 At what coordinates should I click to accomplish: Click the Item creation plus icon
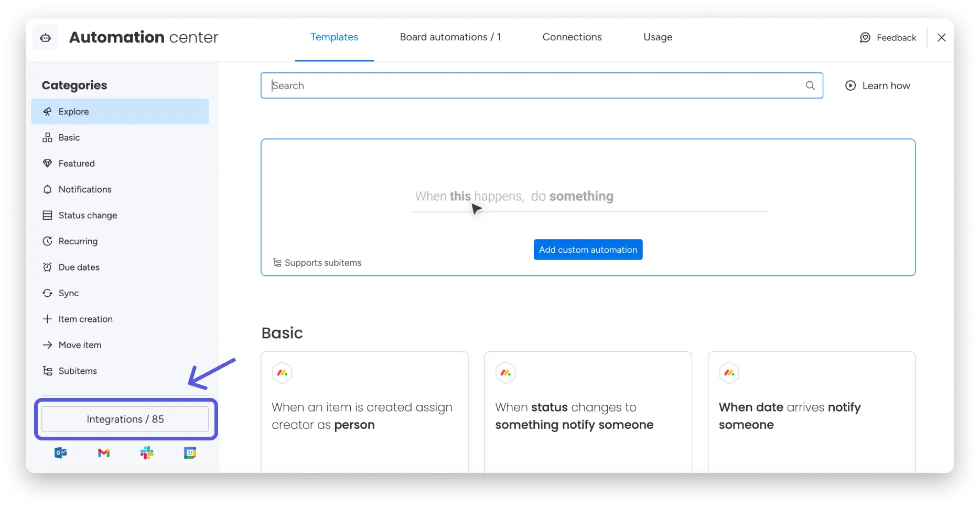point(47,319)
